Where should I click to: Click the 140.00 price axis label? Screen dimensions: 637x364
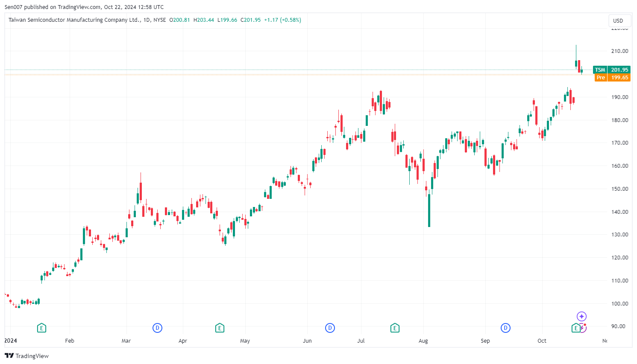[x=619, y=212]
